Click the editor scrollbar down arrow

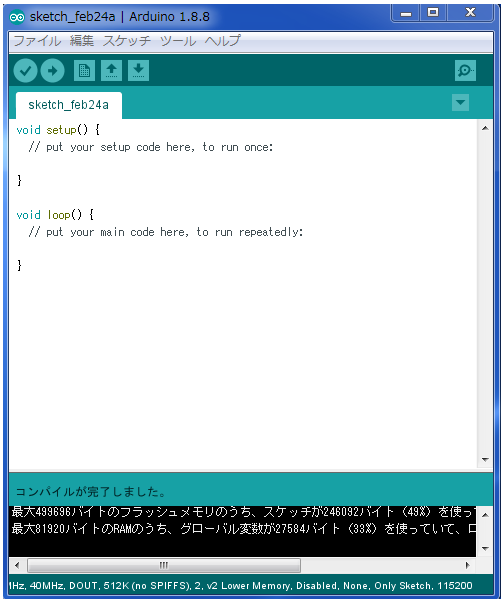click(x=485, y=460)
